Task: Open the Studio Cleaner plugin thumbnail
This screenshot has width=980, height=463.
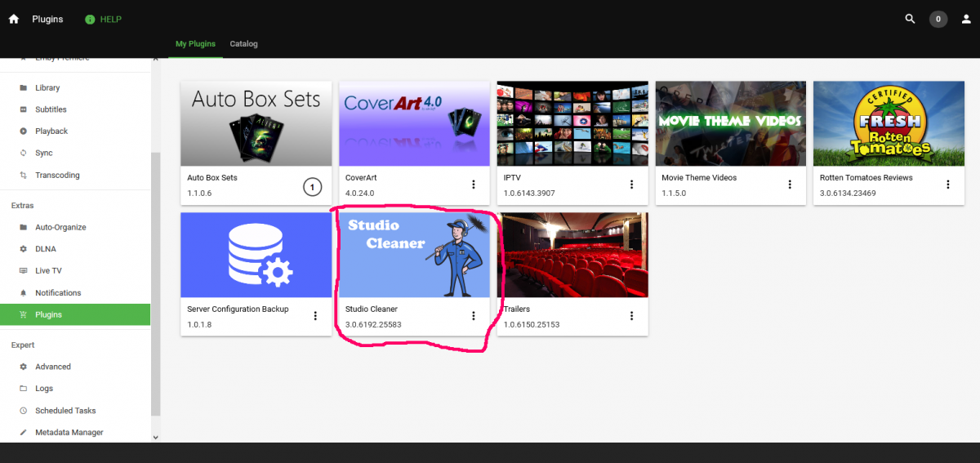Action: pyautogui.click(x=414, y=255)
